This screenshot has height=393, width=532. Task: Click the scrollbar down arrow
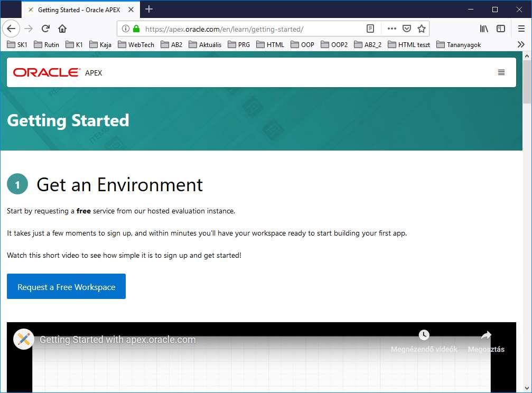(527, 388)
